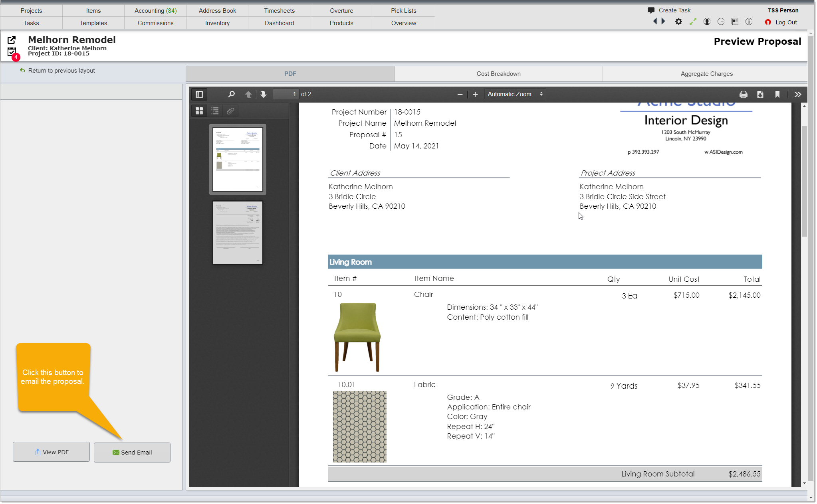
Task: Open the Create Task speech bubble icon
Action: pyautogui.click(x=651, y=10)
